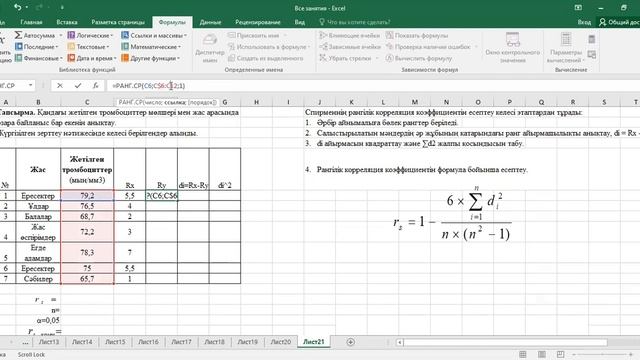Open the Undo history dropdown arrow
Image resolution: width=640 pixels, height=360 pixels.
pyautogui.click(x=27, y=7)
